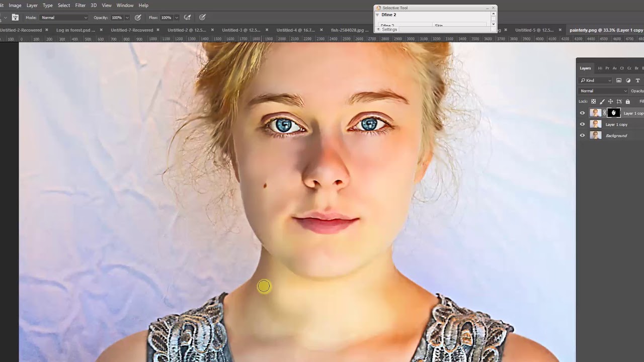644x362 pixels.
Task: Click the brush Flow value field
Action: pyautogui.click(x=167, y=18)
